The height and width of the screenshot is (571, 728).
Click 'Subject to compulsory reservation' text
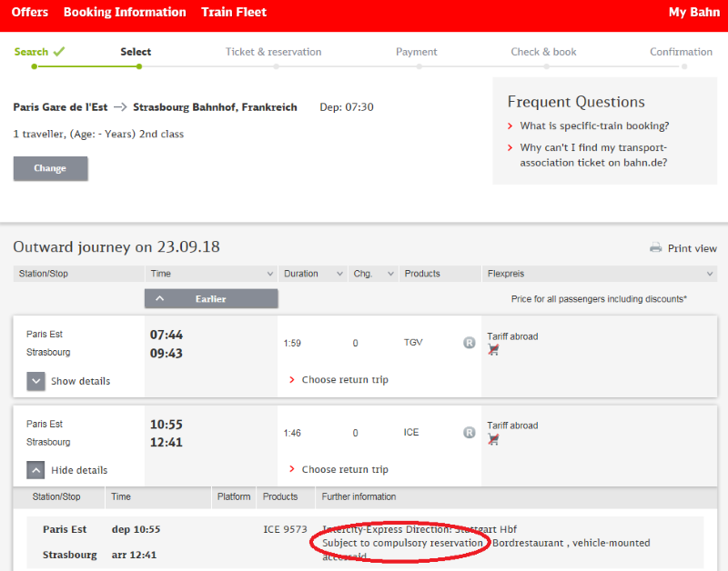tap(402, 543)
